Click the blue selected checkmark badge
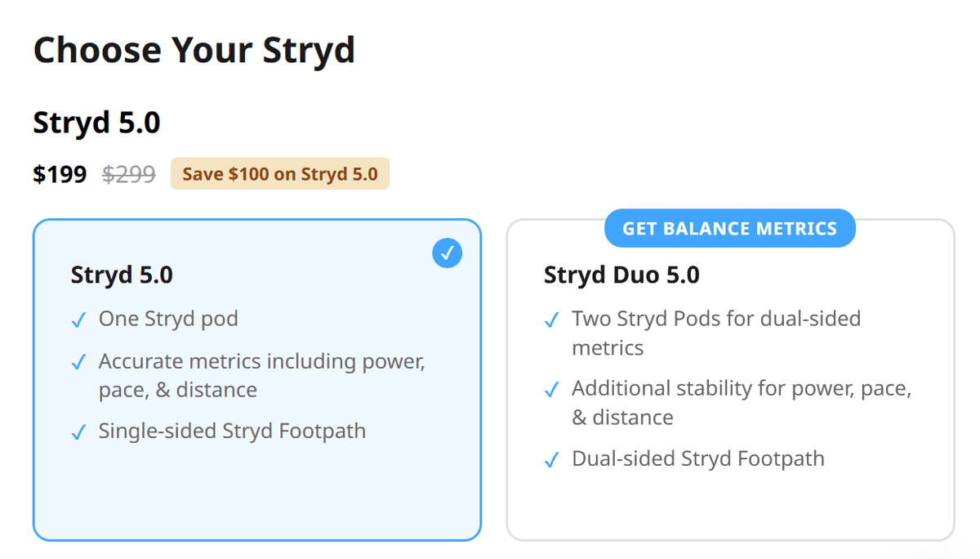The image size is (980, 559). click(x=447, y=253)
